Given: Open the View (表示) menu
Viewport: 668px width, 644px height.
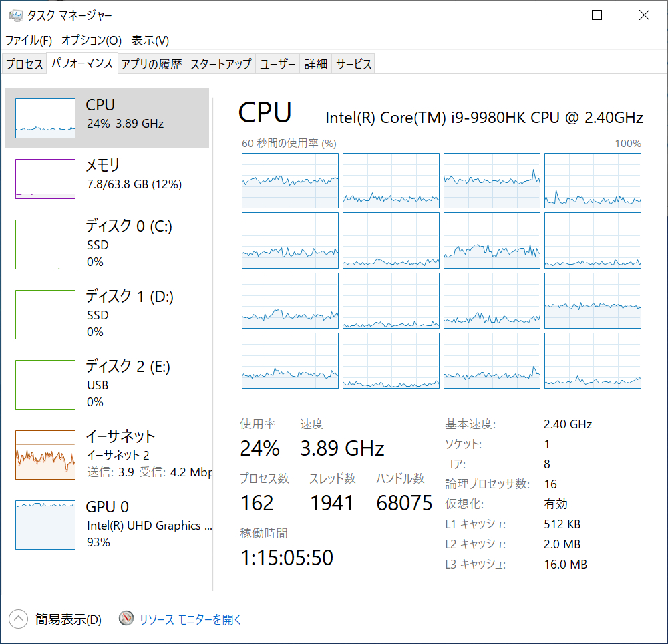Looking at the screenshot, I should click(x=150, y=40).
